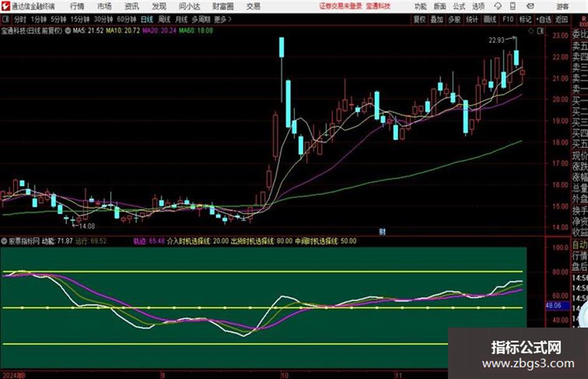This screenshot has width=588, height=379.
Task: Click the 通达信 red logo icon
Action: coord(6,6)
